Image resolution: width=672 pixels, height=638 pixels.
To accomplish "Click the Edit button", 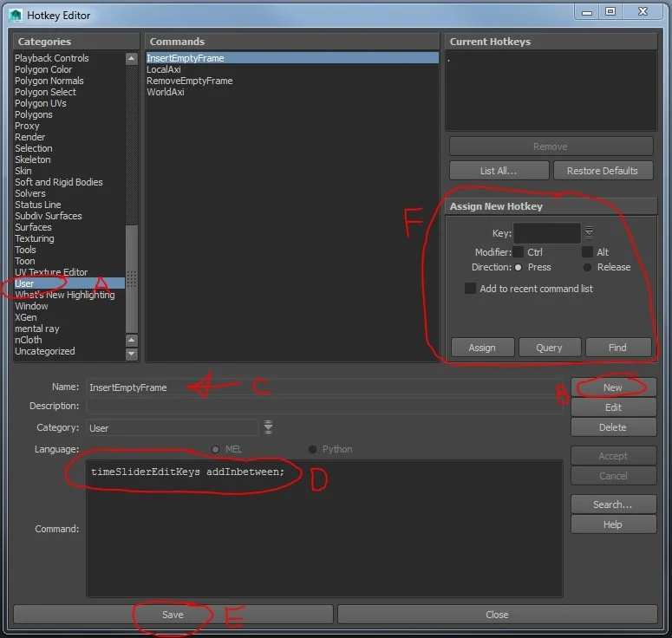I will click(613, 407).
